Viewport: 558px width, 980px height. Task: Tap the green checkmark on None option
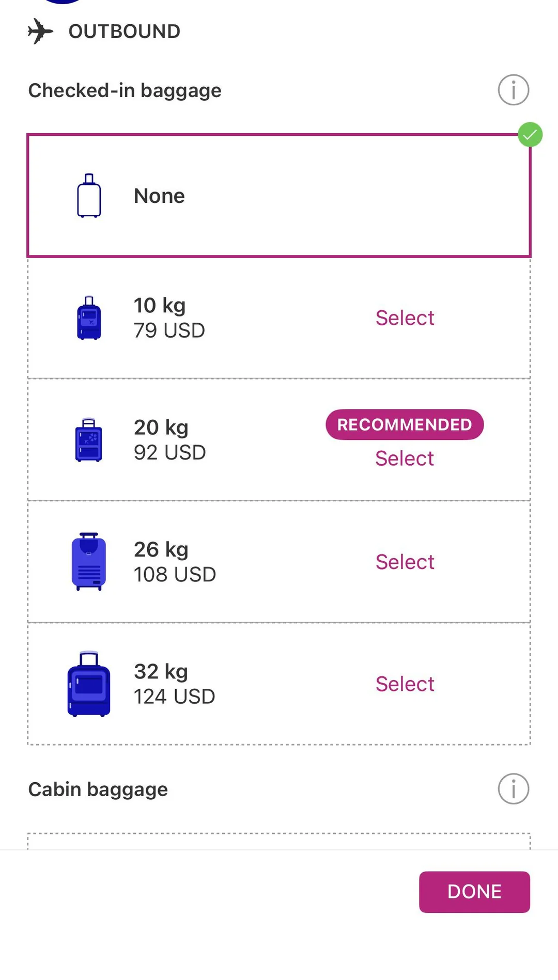(530, 135)
